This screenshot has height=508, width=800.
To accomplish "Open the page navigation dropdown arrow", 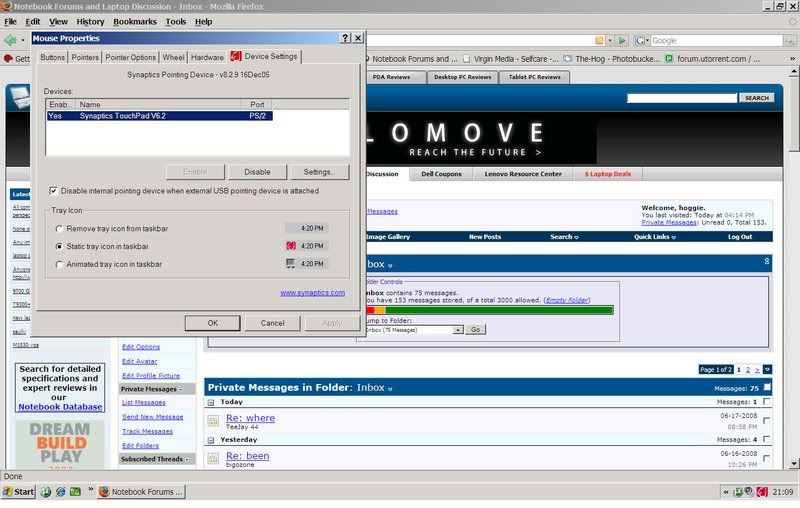I will [767, 369].
